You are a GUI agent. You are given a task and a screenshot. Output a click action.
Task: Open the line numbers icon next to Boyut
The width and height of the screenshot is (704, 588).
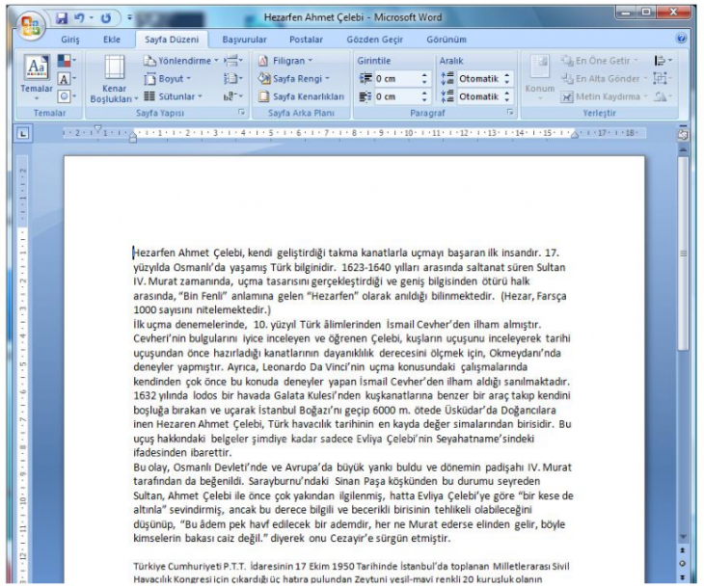233,79
